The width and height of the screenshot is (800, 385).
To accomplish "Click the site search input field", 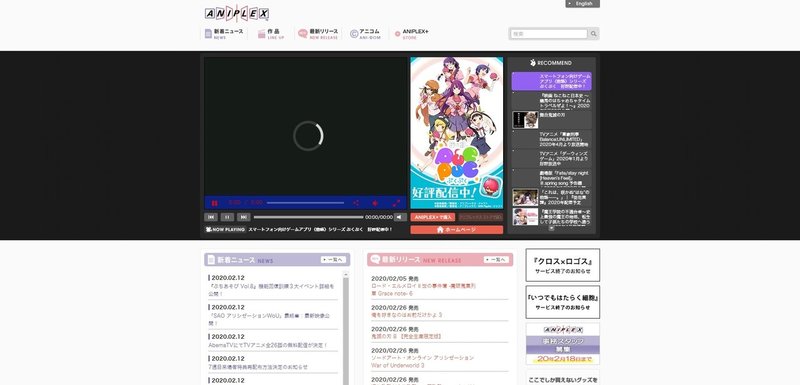I will click(x=549, y=34).
